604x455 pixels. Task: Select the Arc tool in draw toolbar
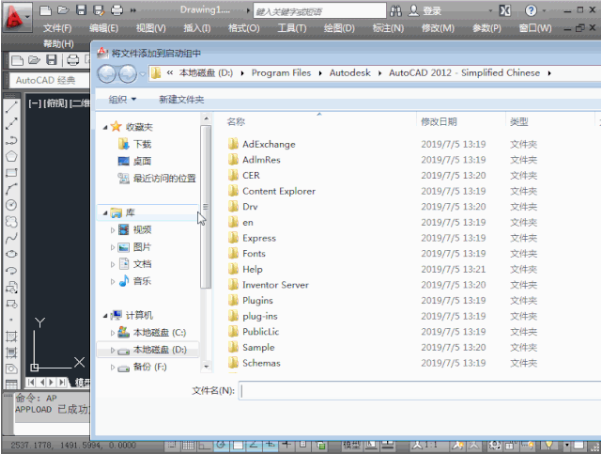(11, 189)
